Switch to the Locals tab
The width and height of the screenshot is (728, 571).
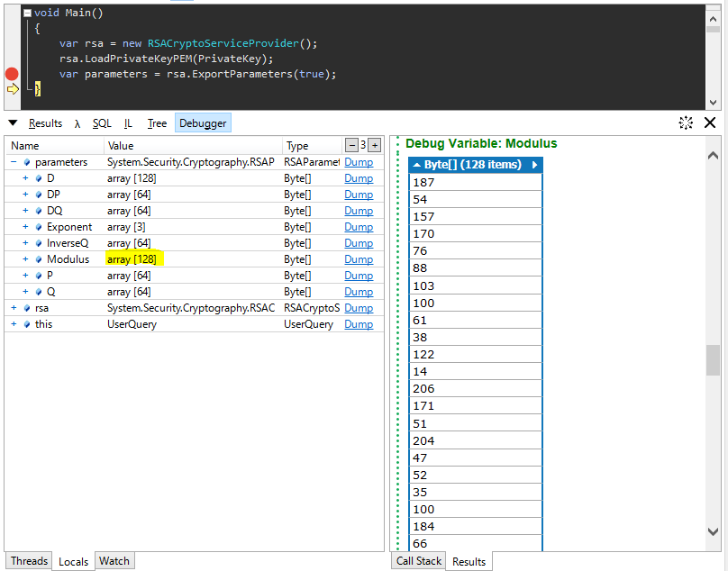pyautogui.click(x=73, y=560)
